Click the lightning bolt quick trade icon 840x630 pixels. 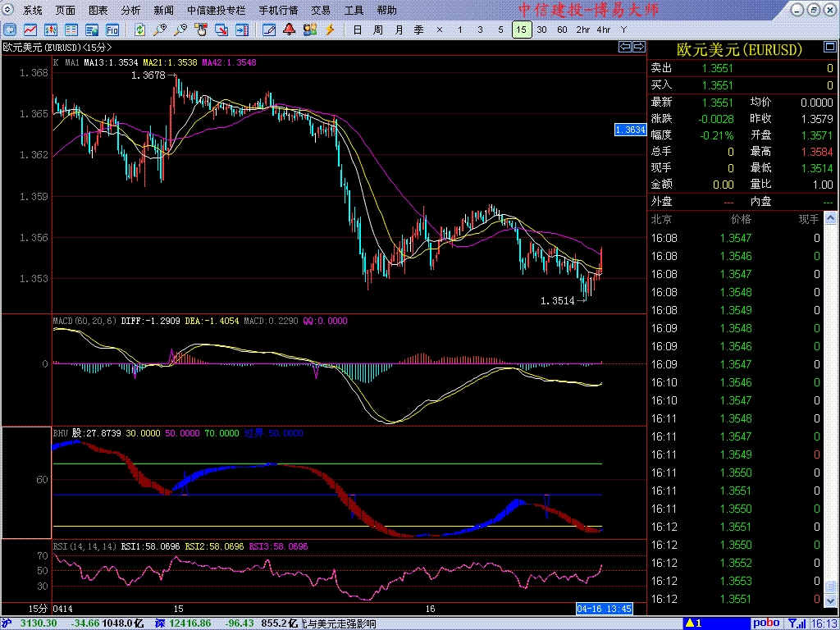coord(330,30)
